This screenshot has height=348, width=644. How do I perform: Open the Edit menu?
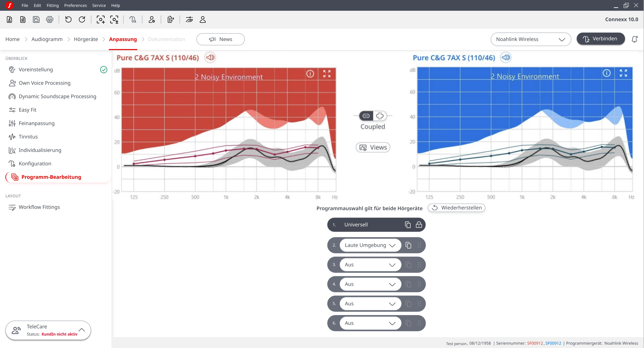pos(37,5)
